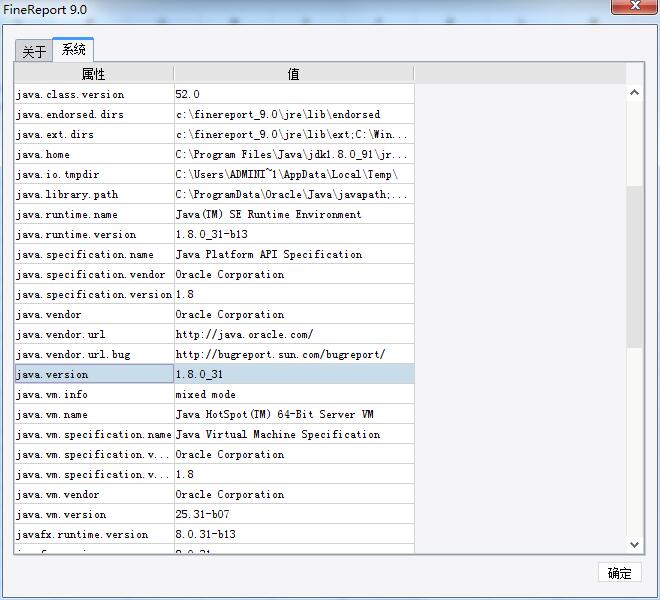Select the 系统 tab
Screen dimensions: 660x600
(73, 50)
